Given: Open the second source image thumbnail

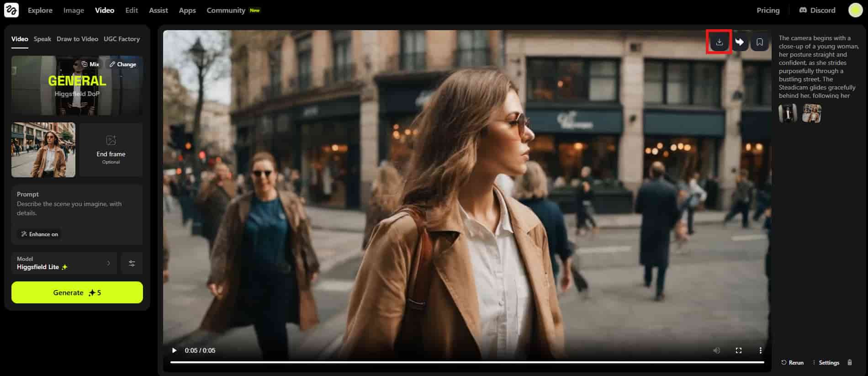Looking at the screenshot, I should tap(812, 113).
